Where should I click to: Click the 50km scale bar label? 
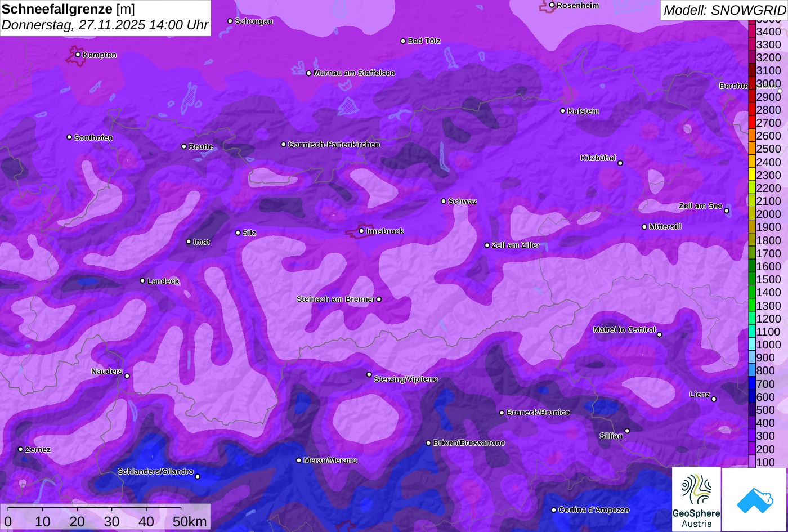click(190, 522)
